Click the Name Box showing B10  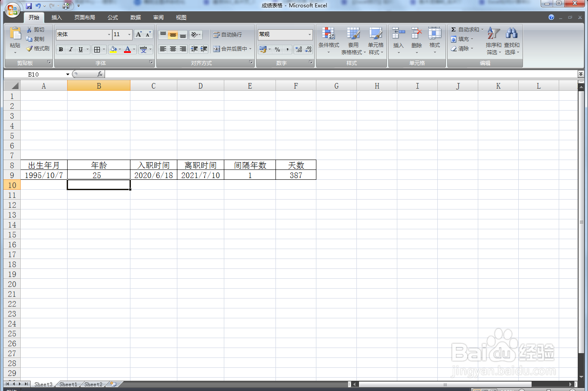pos(34,74)
